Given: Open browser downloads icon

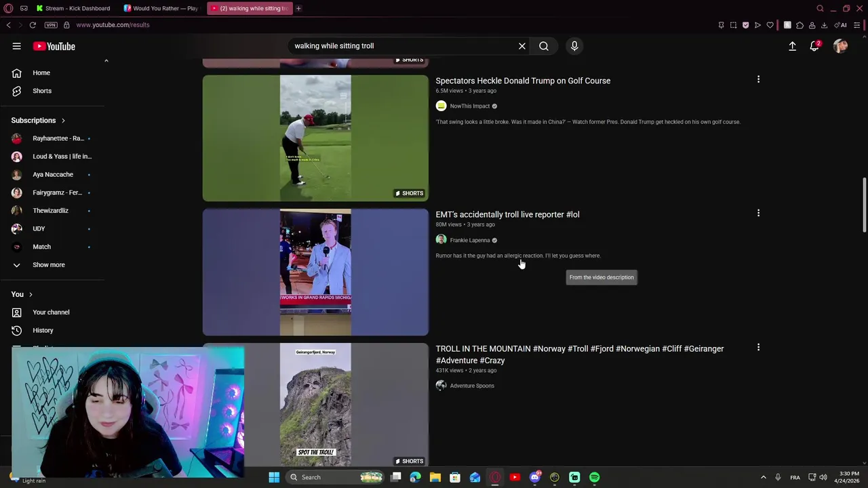Looking at the screenshot, I should click(824, 25).
